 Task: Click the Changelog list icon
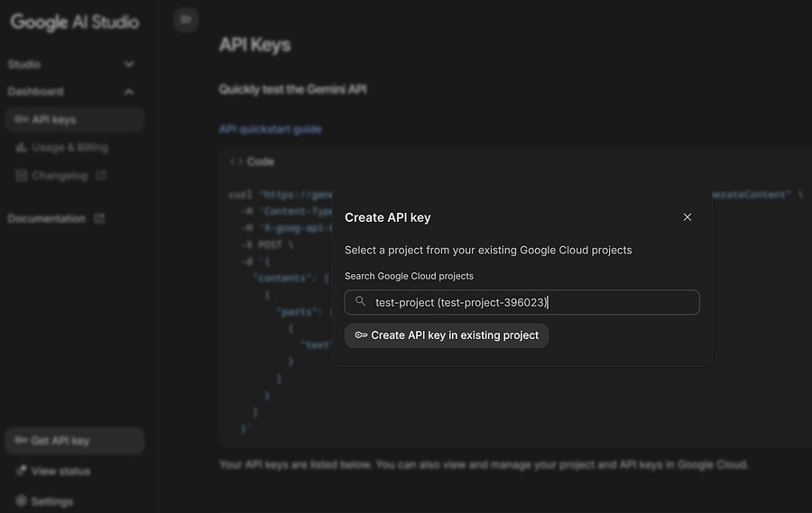click(x=22, y=176)
